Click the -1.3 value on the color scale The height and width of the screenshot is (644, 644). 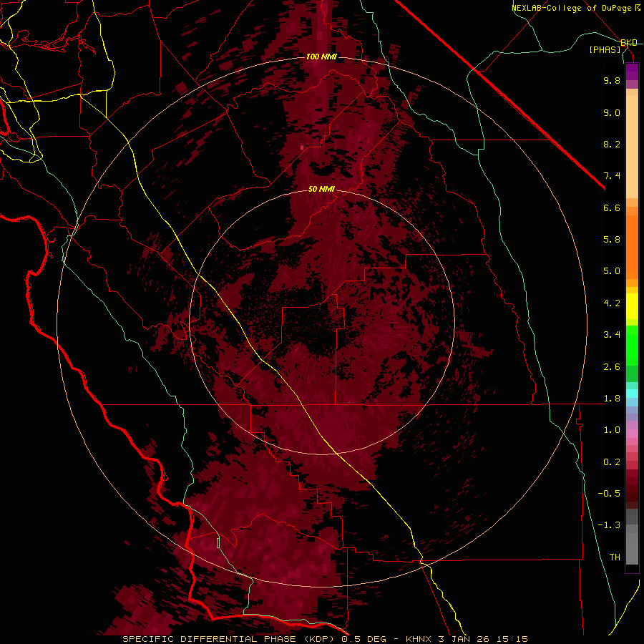click(609, 525)
